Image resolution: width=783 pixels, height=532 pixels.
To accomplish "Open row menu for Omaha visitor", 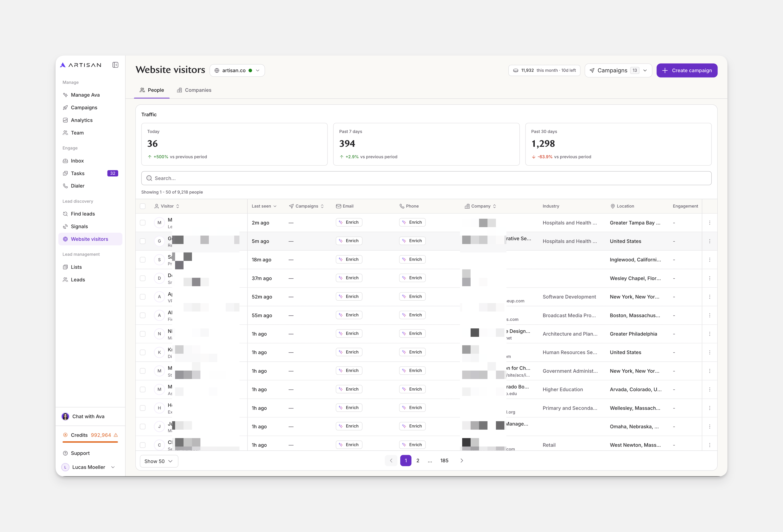I will pos(709,426).
